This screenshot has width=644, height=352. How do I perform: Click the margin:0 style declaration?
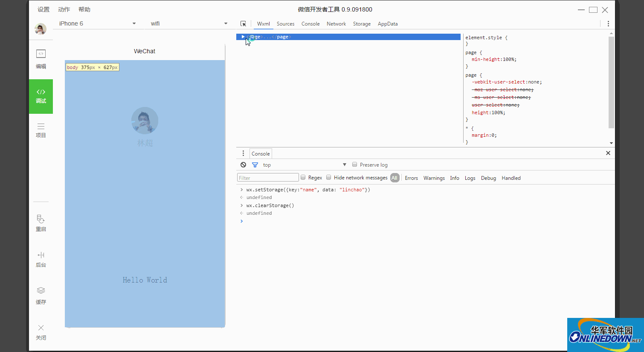tap(484, 135)
